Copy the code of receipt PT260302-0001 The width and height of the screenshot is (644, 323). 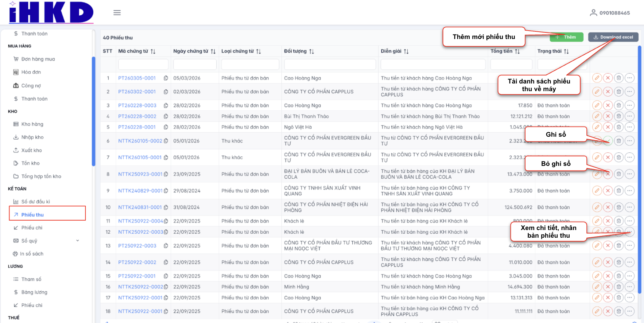[x=166, y=92]
